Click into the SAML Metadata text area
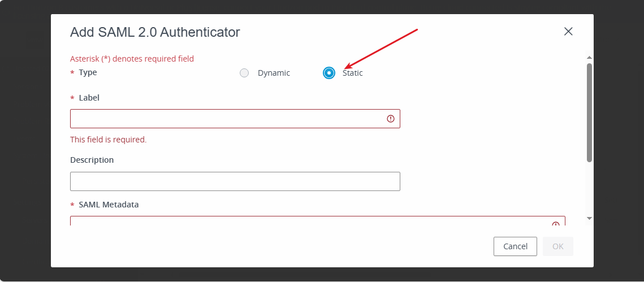The width and height of the screenshot is (644, 282). [x=318, y=221]
